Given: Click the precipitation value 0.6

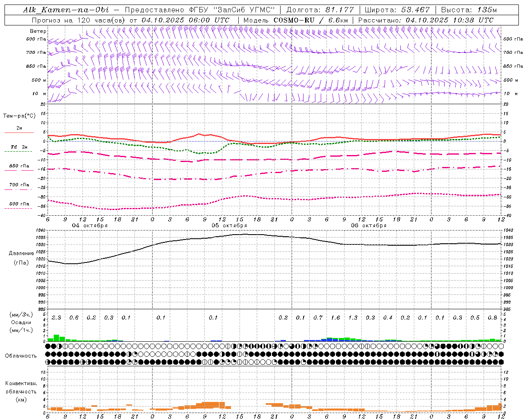Looking at the screenshot, I should 74,318.
